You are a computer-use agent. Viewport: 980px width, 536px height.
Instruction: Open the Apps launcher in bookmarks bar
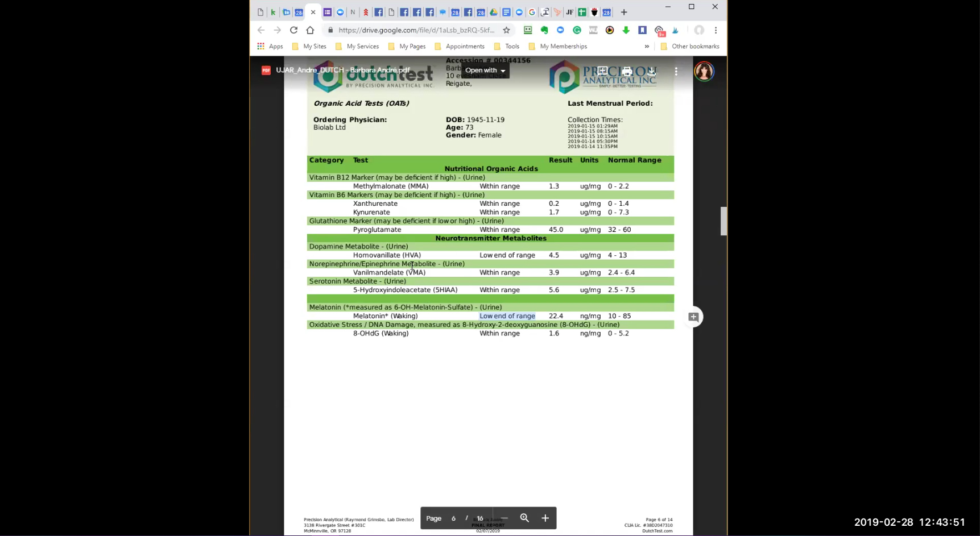coord(270,47)
